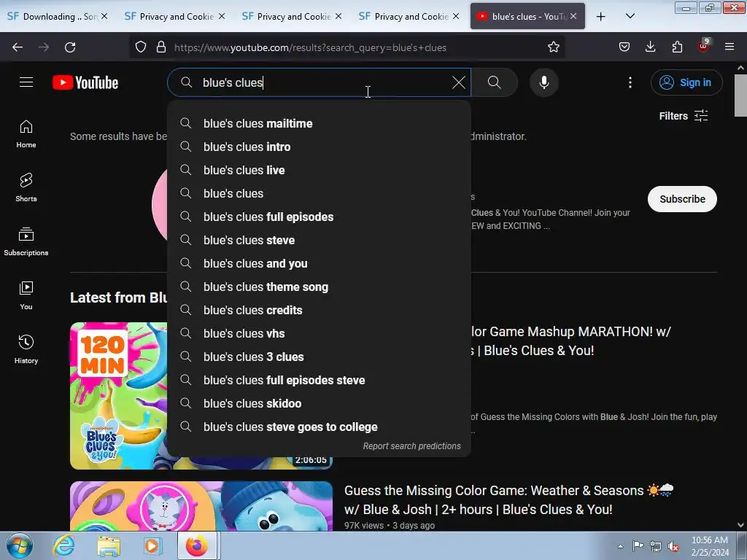Expand the list all tabs chevron
This screenshot has width=747, height=560.
click(630, 17)
